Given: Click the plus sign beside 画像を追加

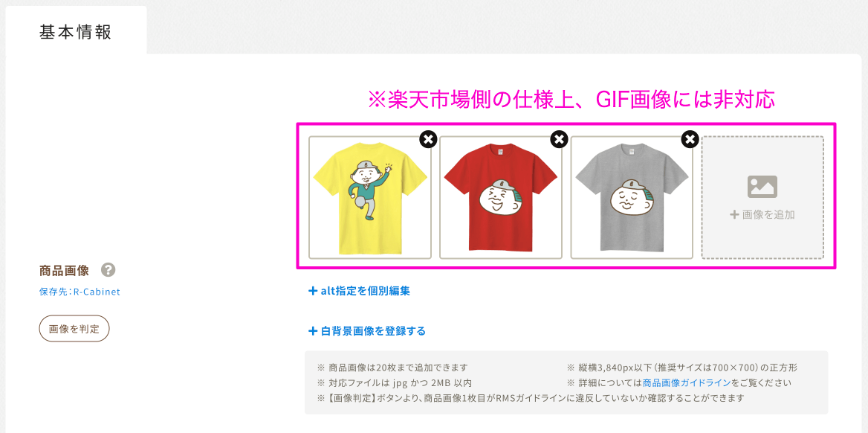Looking at the screenshot, I should [734, 214].
